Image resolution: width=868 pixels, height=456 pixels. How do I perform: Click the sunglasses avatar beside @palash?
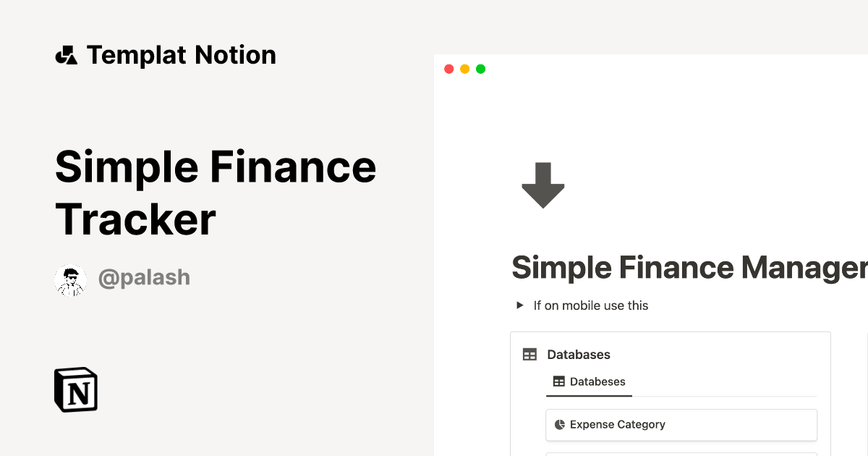[x=70, y=278]
